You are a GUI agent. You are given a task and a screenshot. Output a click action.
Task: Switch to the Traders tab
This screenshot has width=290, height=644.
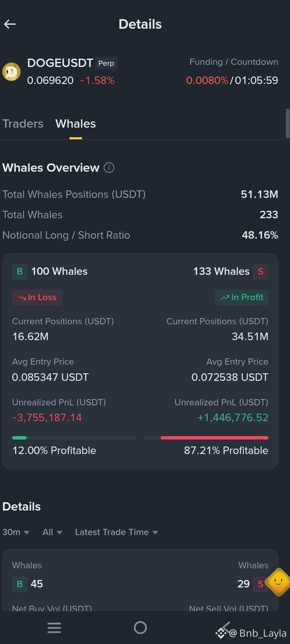(23, 123)
